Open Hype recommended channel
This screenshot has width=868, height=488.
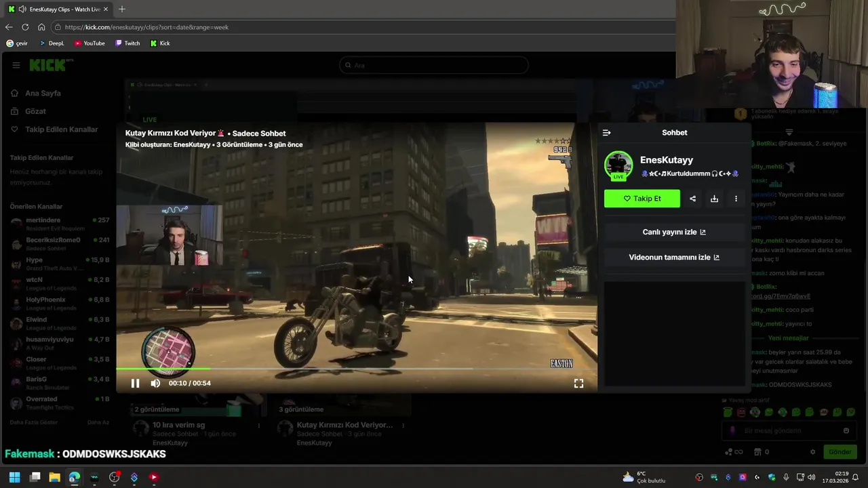click(59, 264)
